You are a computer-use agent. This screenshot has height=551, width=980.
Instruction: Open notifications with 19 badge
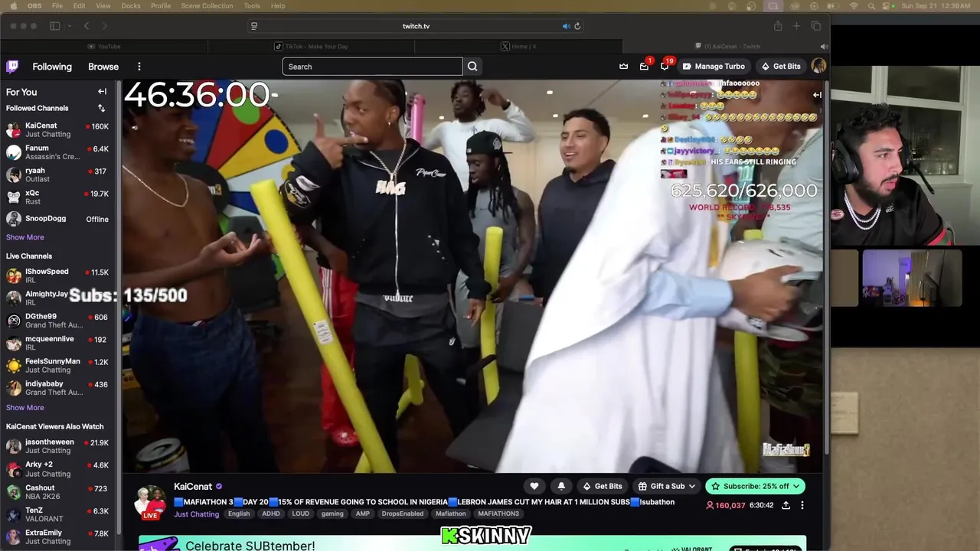click(x=665, y=67)
